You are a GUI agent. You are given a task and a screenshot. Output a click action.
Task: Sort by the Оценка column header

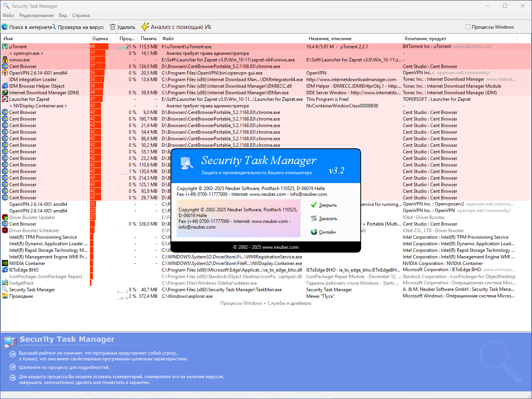(103, 39)
